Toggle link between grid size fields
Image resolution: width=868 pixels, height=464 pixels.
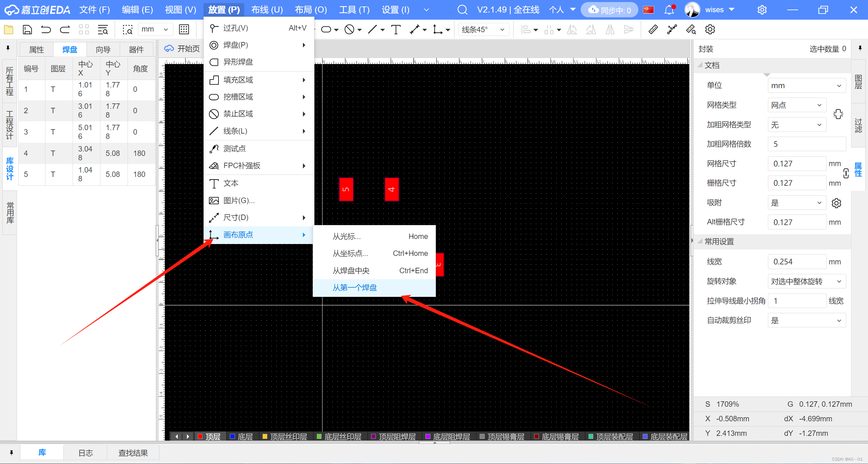[x=846, y=173]
